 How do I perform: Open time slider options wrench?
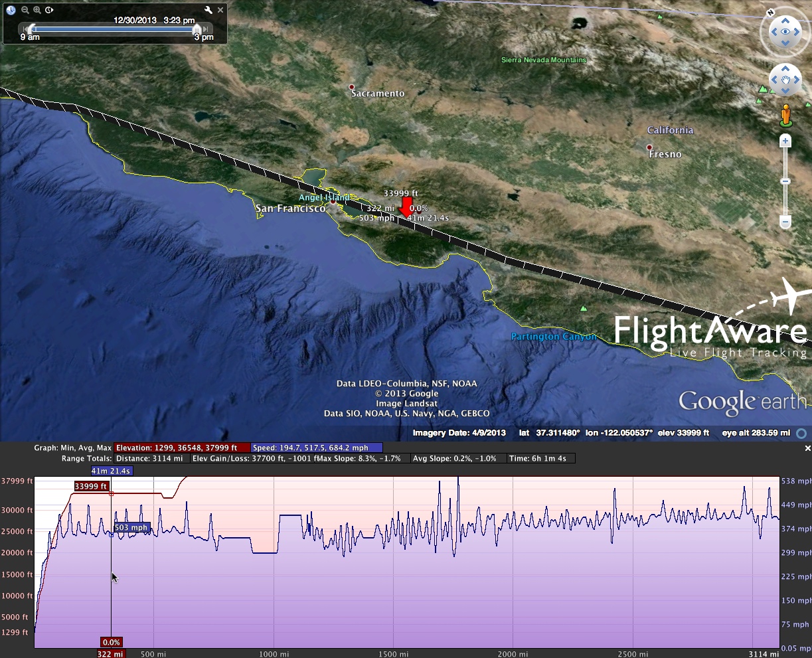click(x=208, y=10)
